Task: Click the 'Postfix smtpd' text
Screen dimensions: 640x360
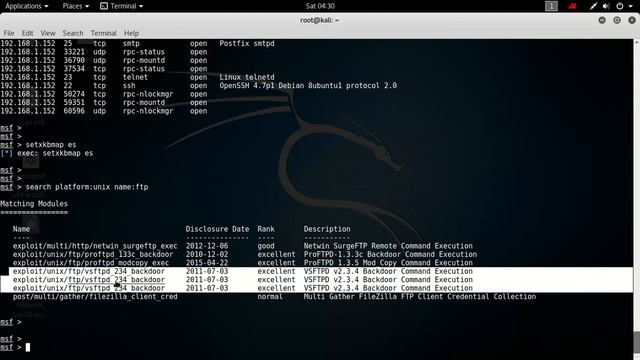Action: click(247, 43)
